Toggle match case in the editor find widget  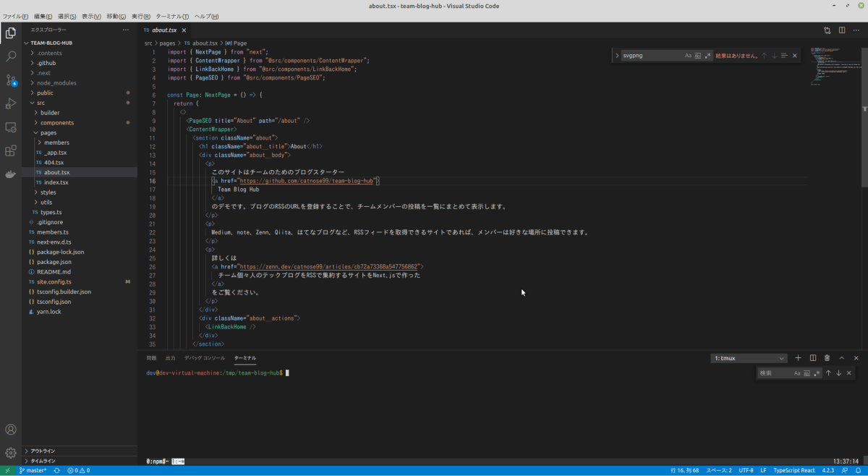688,56
